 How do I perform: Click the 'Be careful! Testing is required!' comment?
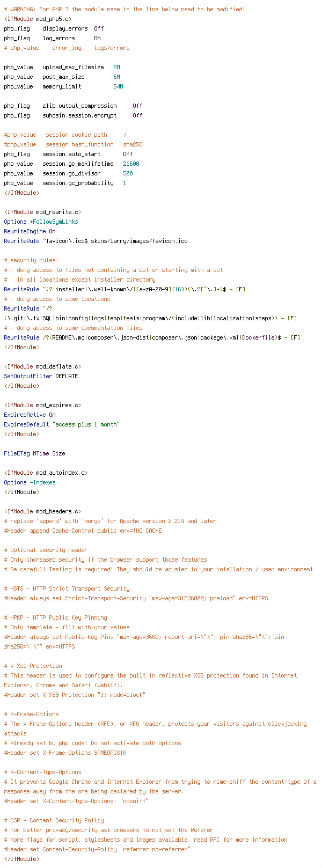[x=158, y=569]
